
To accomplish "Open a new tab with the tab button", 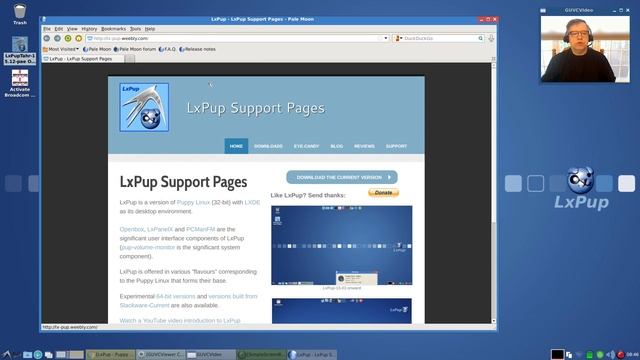I will pyautogui.click(x=129, y=59).
